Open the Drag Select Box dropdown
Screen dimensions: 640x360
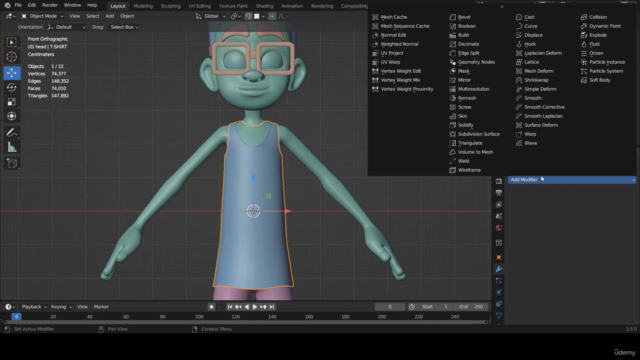coord(124,27)
